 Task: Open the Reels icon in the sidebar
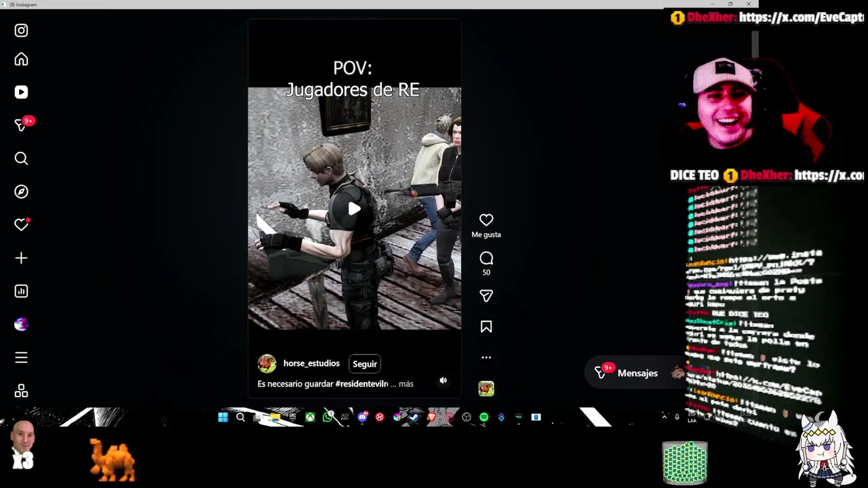(21, 92)
